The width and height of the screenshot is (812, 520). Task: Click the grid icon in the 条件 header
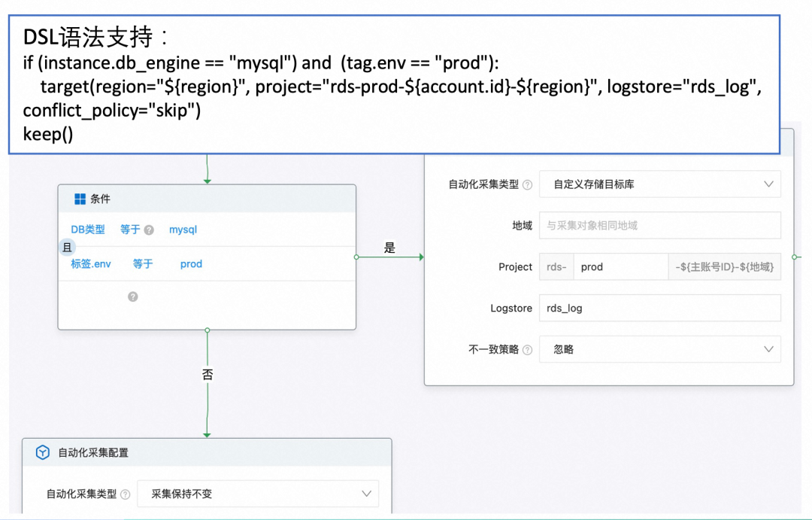80,199
